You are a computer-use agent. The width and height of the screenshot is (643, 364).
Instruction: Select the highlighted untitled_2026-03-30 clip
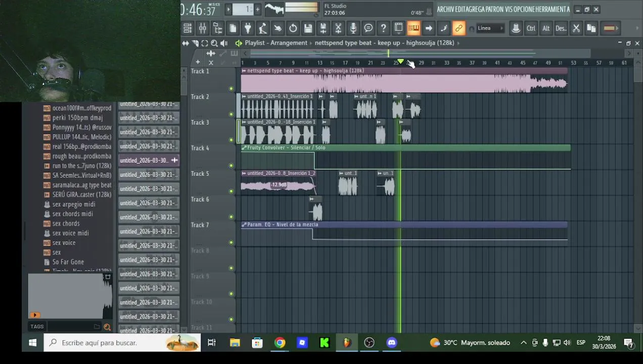click(x=149, y=160)
